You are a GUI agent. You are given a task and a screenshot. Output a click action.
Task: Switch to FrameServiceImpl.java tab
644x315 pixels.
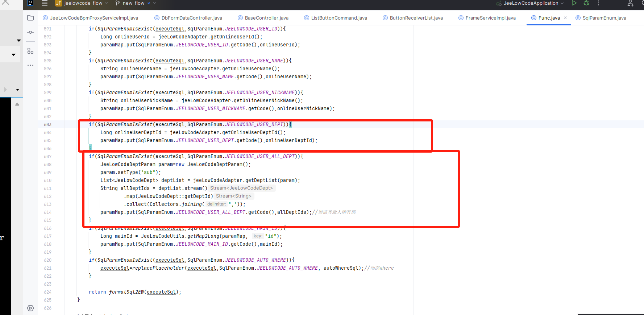[487, 18]
